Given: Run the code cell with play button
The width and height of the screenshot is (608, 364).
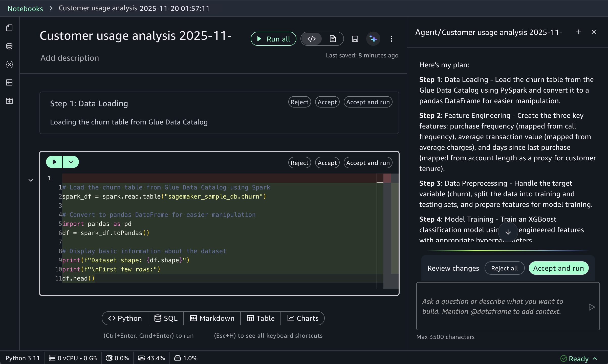Looking at the screenshot, I should point(54,162).
